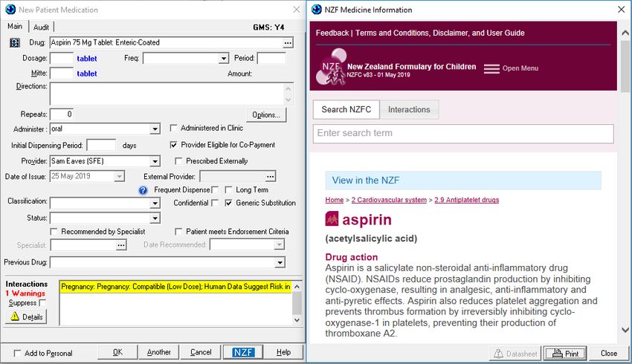Enable Long Term checkbox
The image size is (632, 364).
228,189
